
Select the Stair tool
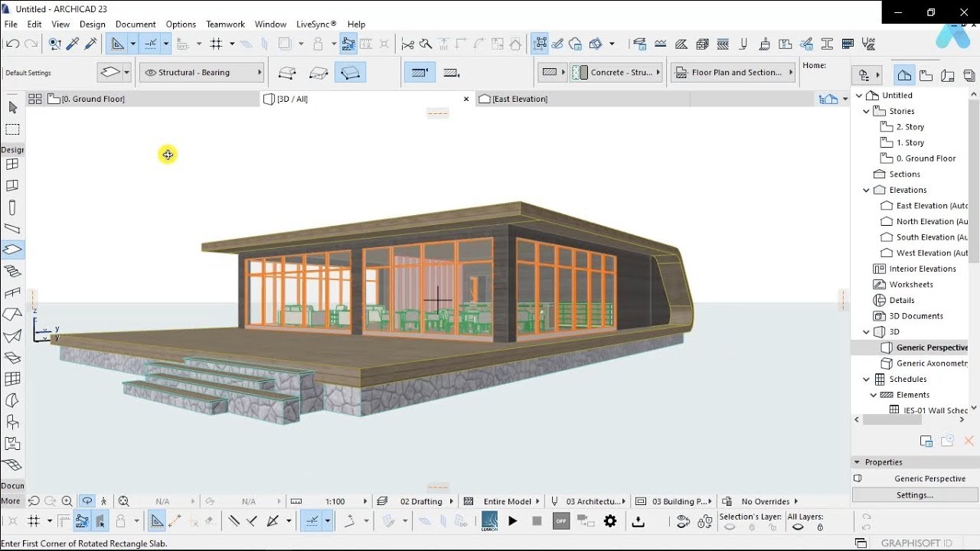pyautogui.click(x=12, y=271)
